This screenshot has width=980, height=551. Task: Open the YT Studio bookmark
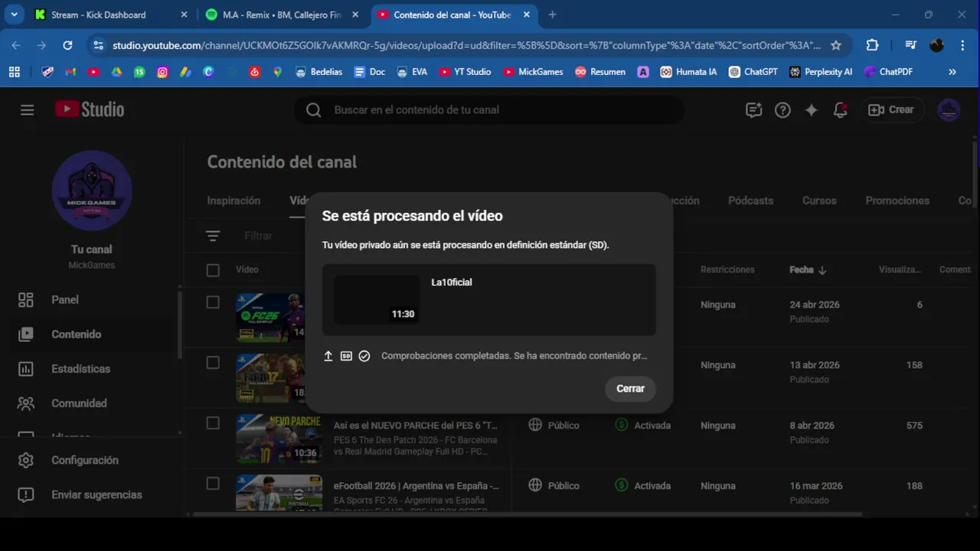465,72
